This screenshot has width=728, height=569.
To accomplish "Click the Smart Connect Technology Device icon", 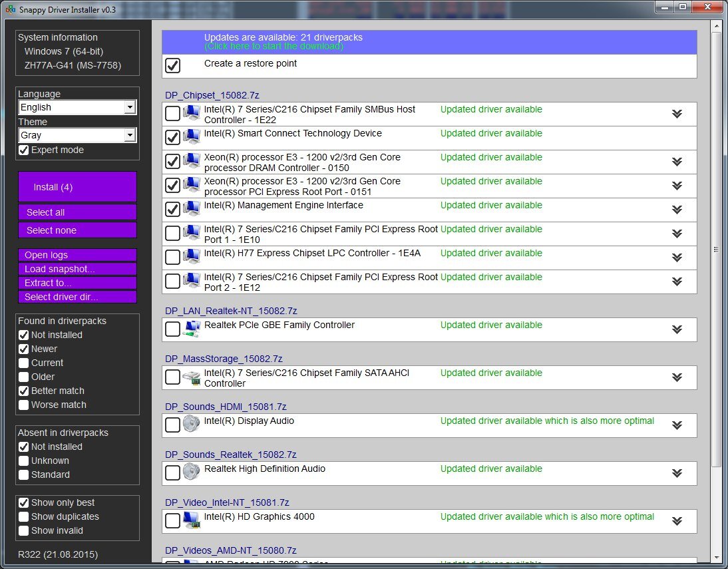I will 191,137.
